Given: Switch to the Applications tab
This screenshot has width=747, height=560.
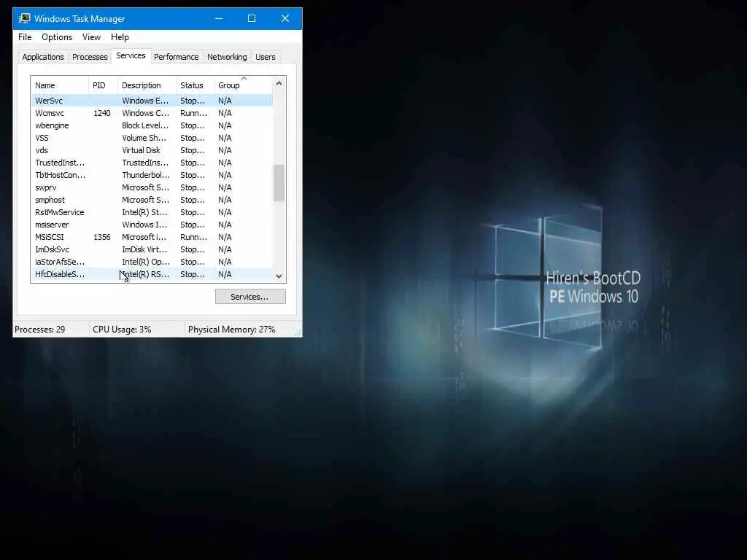Looking at the screenshot, I should pyautogui.click(x=43, y=57).
